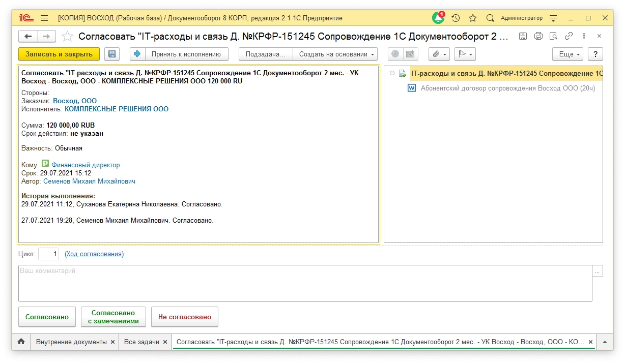Image resolution: width=625 pixels, height=364 pixels.
Task: Open the flag marker dropdown
Action: pyautogui.click(x=465, y=54)
